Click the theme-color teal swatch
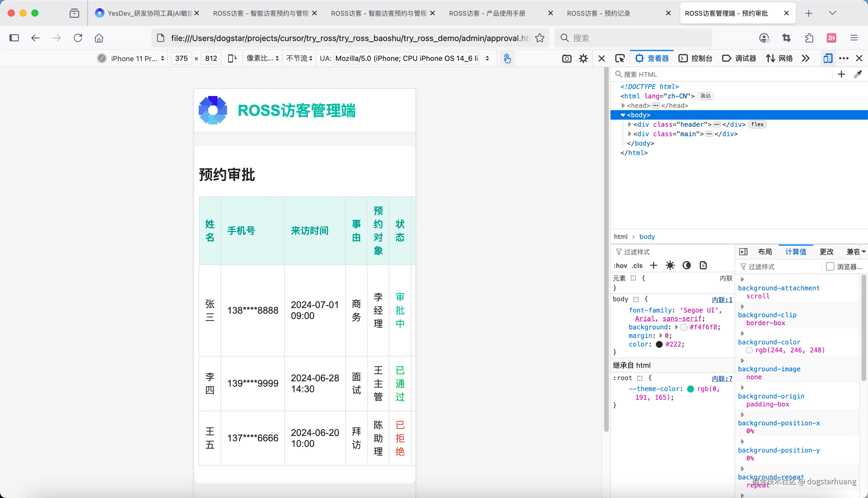The image size is (868, 498). (690, 389)
